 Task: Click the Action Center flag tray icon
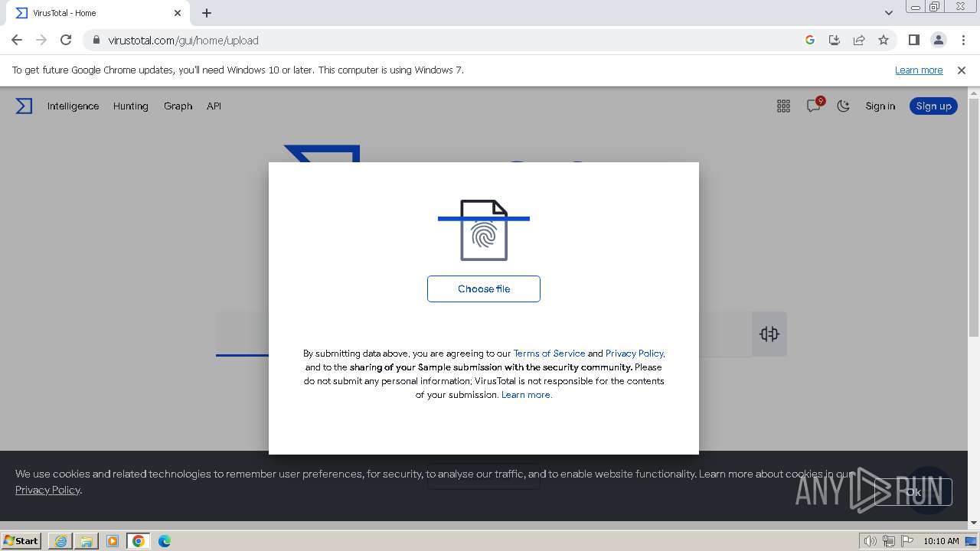(x=907, y=541)
